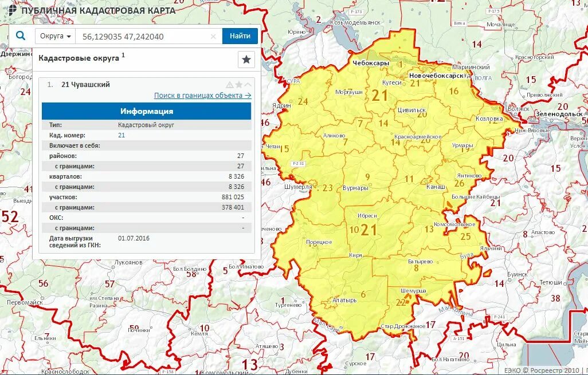Screen dimensions: 588x375
Task: Click the Козловка town label
Action: point(489,119)
